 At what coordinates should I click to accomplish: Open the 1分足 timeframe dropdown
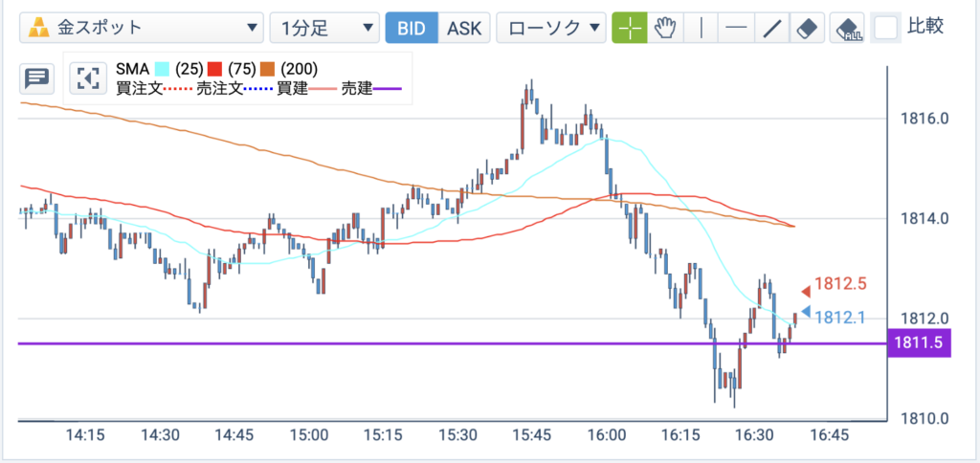(x=324, y=28)
